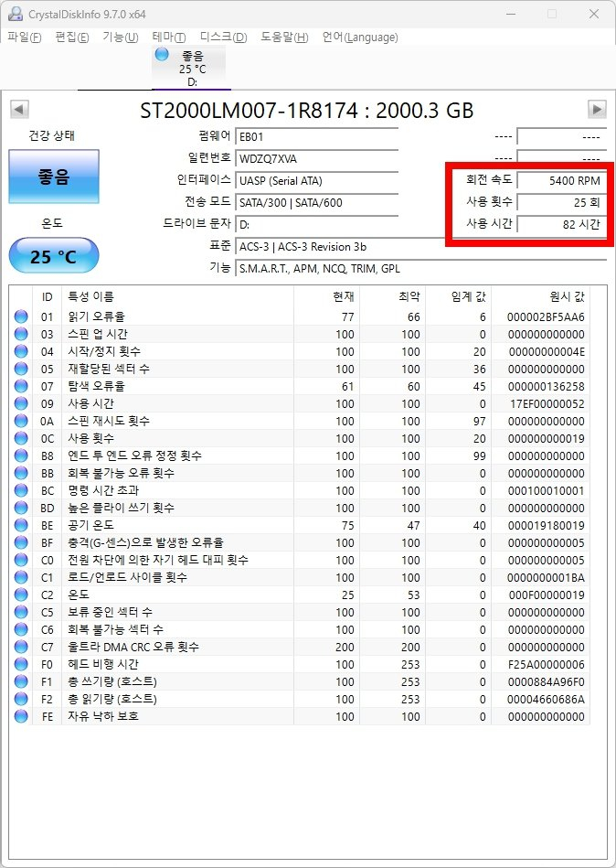616x868 pixels.
Task: Click status orb for row 04 시작/정지 횟수
Action: pyautogui.click(x=21, y=351)
